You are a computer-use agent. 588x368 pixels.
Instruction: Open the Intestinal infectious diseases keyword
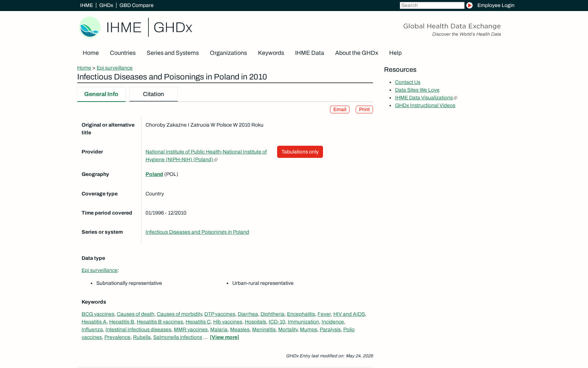pyautogui.click(x=138, y=329)
